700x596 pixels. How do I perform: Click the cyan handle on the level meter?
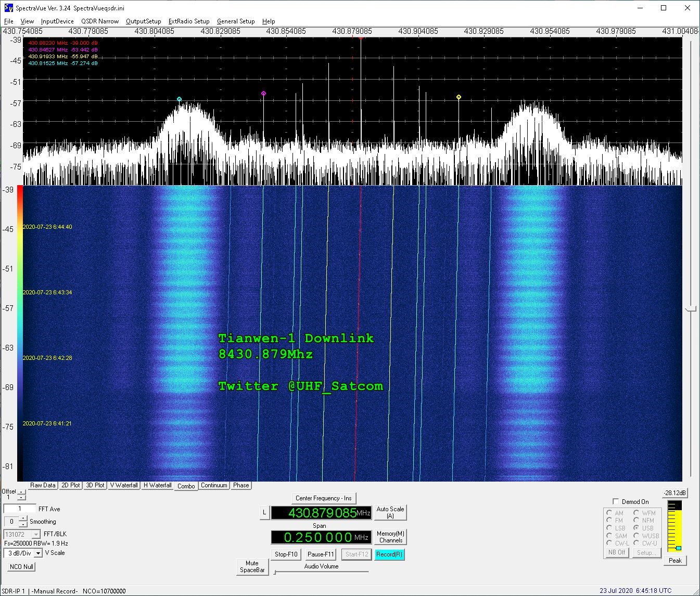tap(678, 548)
